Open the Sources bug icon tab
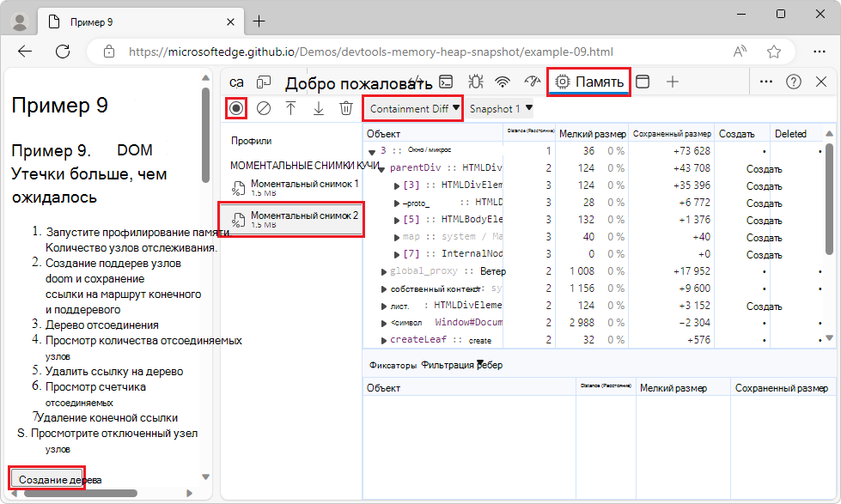This screenshot has width=841, height=504. click(x=475, y=82)
